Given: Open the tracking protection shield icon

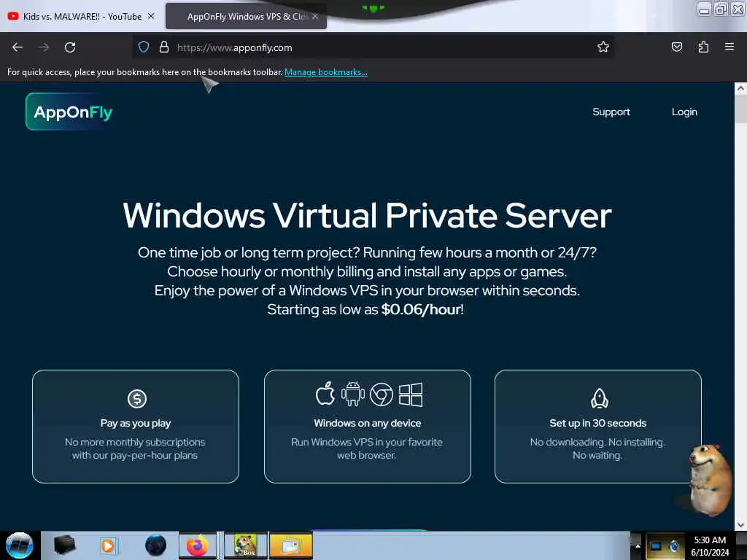Looking at the screenshot, I should (144, 47).
